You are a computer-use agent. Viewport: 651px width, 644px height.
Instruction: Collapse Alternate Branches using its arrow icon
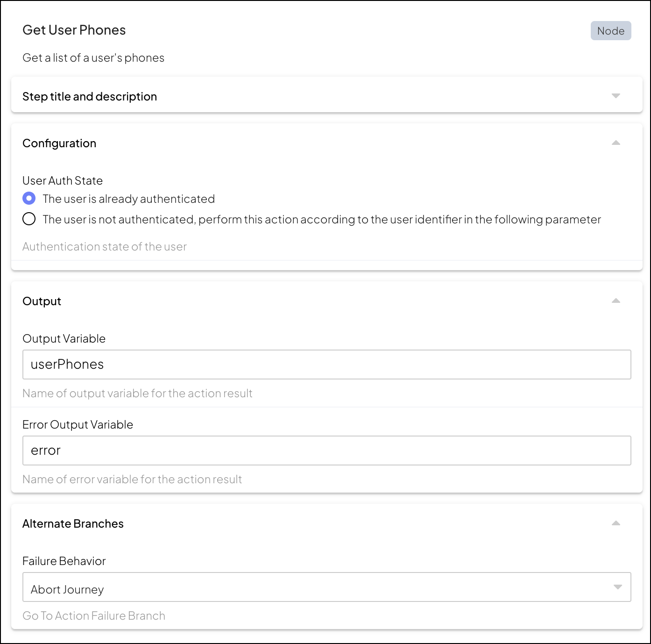tap(616, 523)
